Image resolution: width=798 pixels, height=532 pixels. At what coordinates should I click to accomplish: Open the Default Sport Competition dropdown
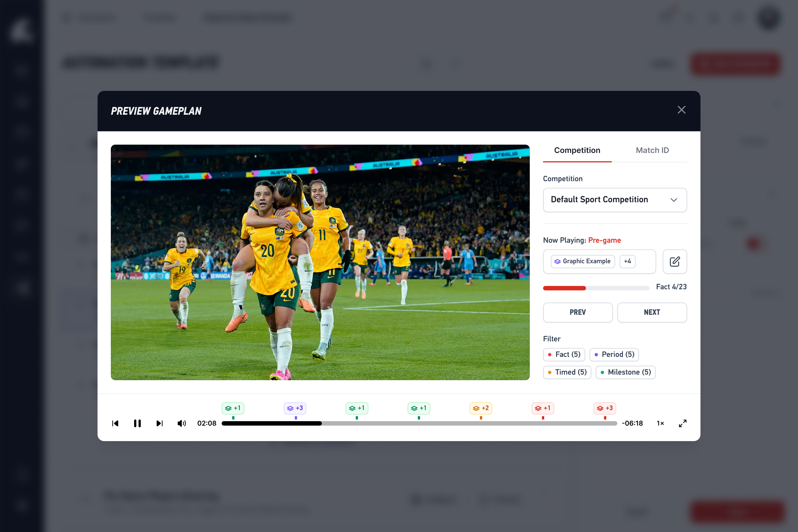click(x=615, y=200)
